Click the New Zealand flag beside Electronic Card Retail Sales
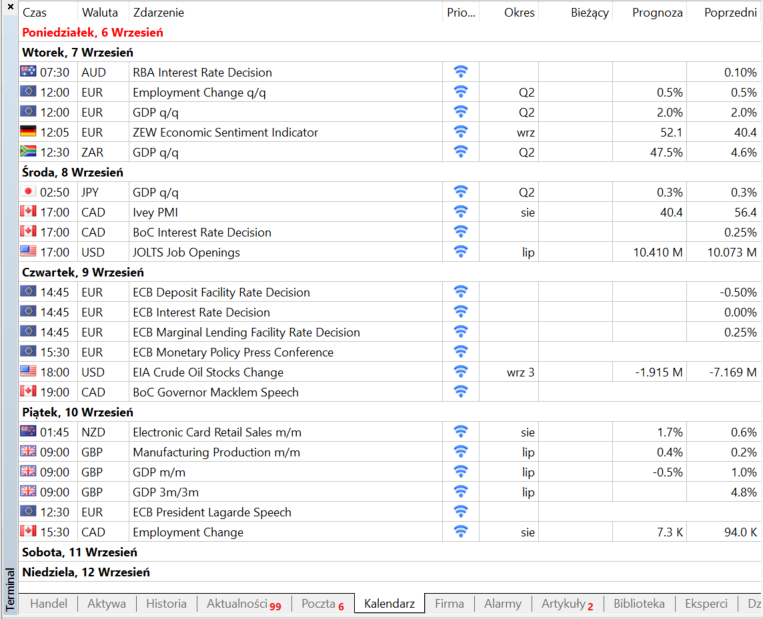This screenshot has height=619, width=763. click(28, 431)
